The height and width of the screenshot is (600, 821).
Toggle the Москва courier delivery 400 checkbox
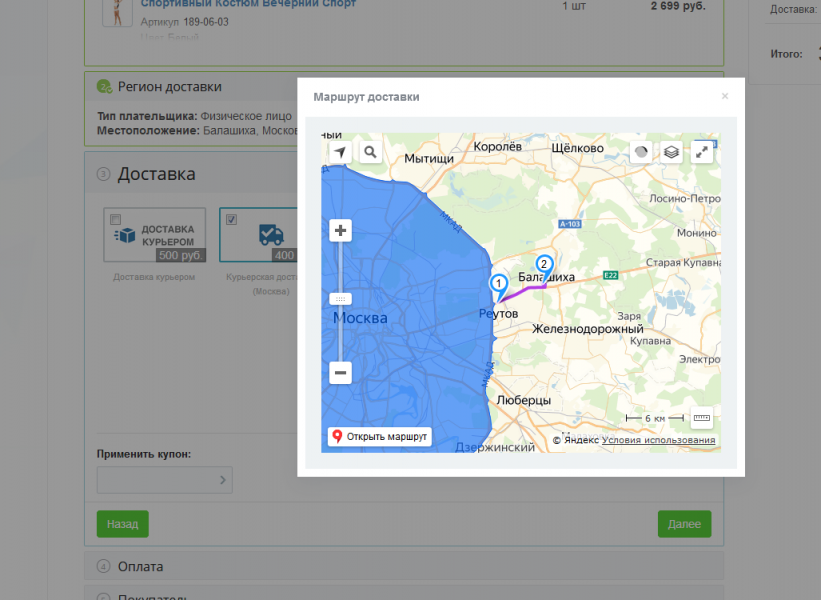231,219
